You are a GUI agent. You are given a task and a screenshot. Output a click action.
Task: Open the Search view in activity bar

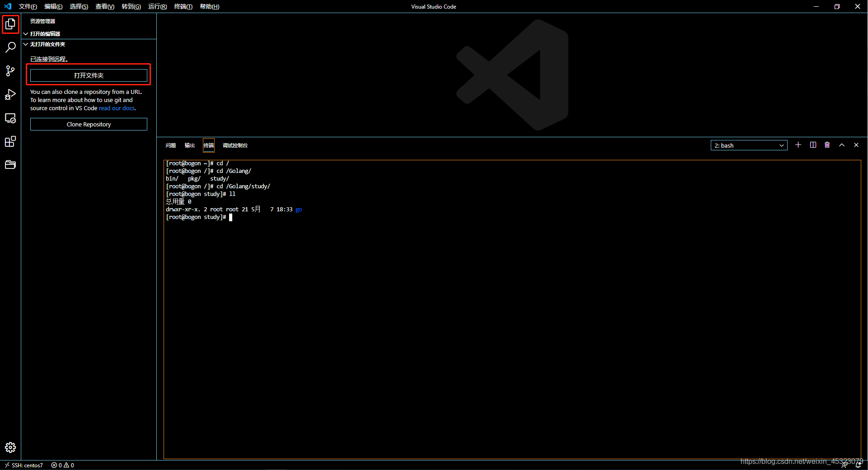point(10,47)
